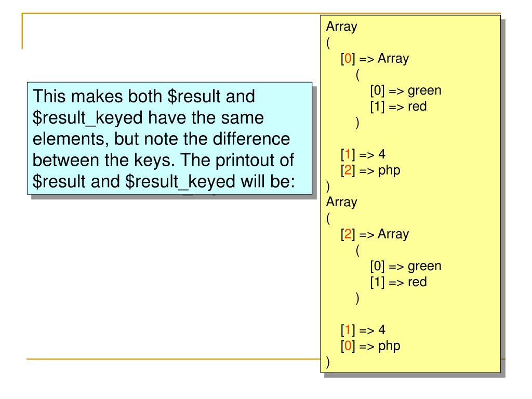
Task: Select the red key [2] => Array line
Action: 375,234
